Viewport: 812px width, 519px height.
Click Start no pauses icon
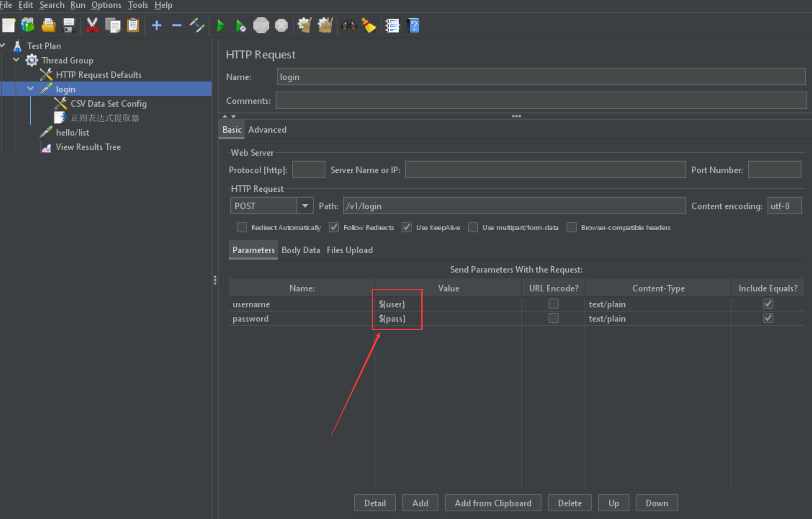click(x=241, y=25)
